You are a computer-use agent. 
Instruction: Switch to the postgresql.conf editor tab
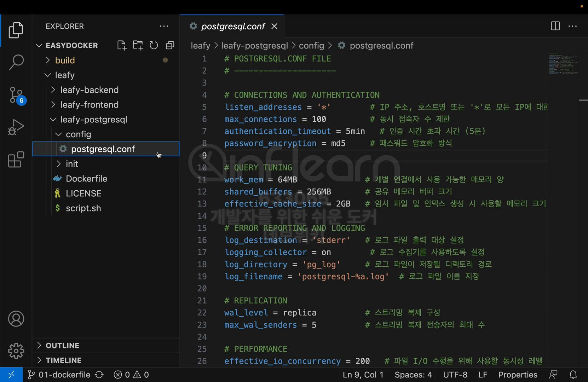pos(232,26)
